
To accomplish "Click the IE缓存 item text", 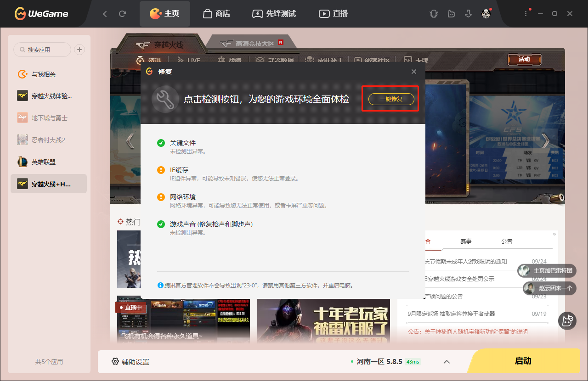I will point(179,170).
